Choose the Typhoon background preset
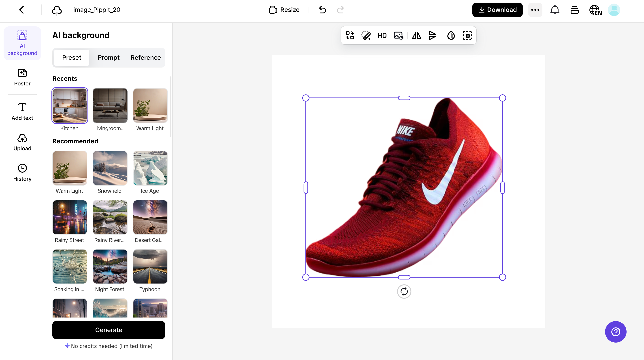Image resolution: width=644 pixels, height=360 pixels. click(x=150, y=266)
